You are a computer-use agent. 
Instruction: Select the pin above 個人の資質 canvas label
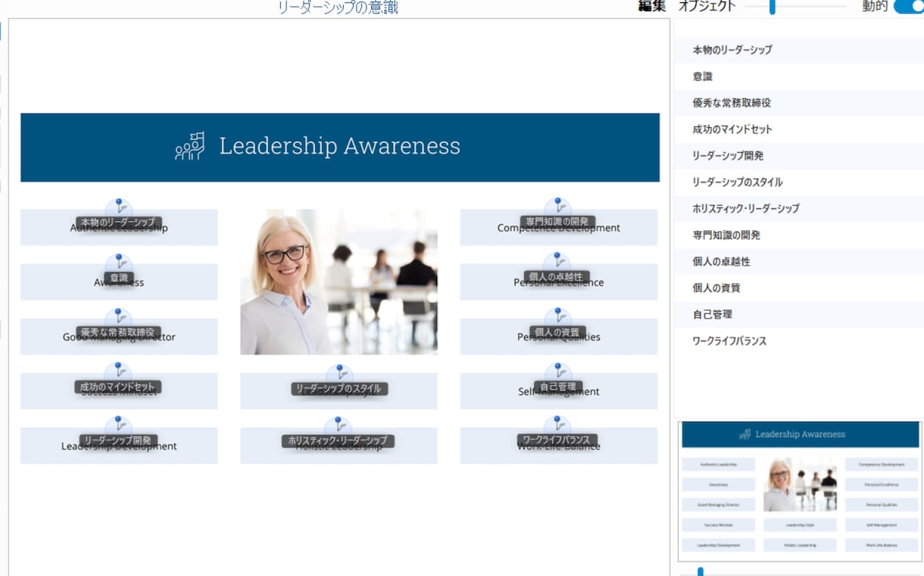pos(557,317)
